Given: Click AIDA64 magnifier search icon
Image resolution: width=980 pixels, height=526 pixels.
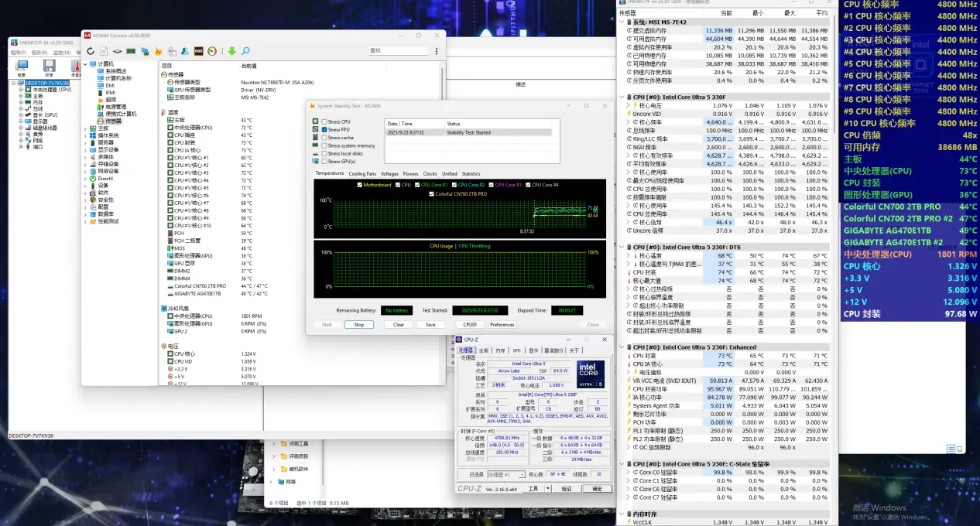Looking at the screenshot, I should [245, 51].
